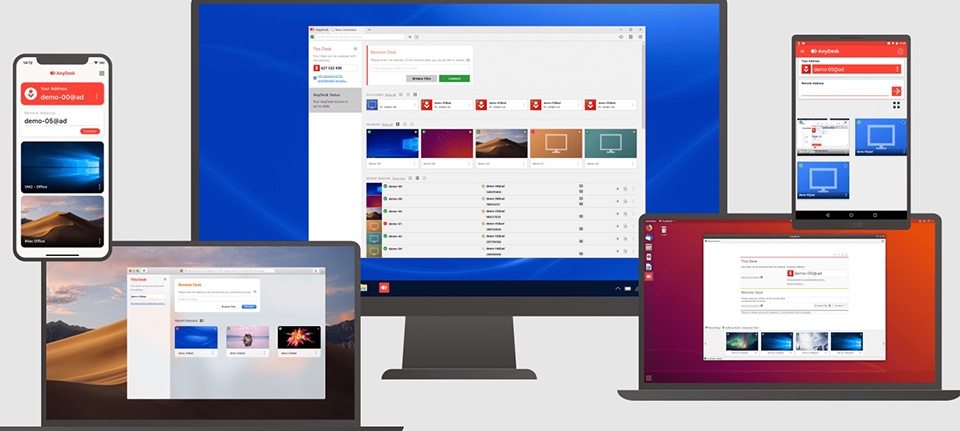
Task: Tap the check circle icon on Android header
Action: [900, 51]
